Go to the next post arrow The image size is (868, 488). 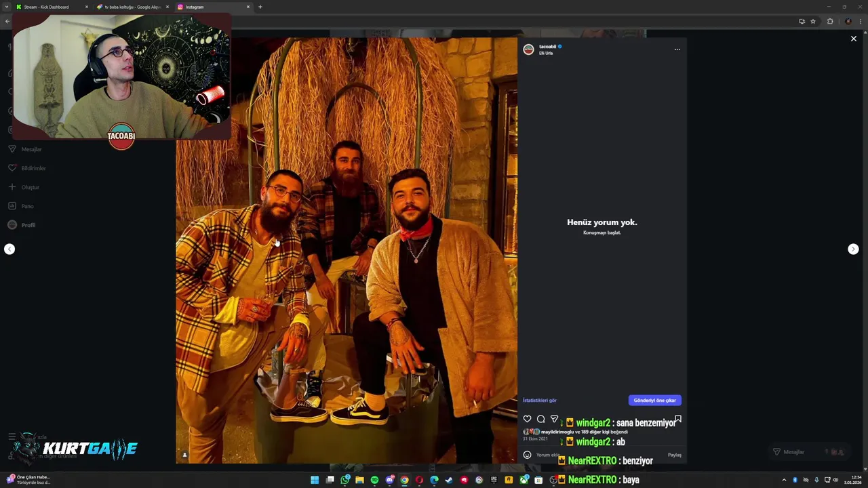click(x=853, y=249)
